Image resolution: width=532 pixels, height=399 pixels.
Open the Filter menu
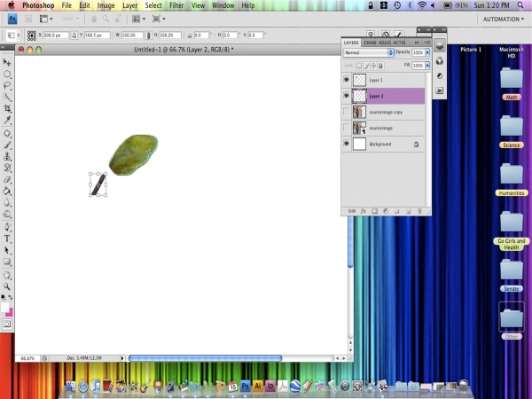[x=176, y=5]
